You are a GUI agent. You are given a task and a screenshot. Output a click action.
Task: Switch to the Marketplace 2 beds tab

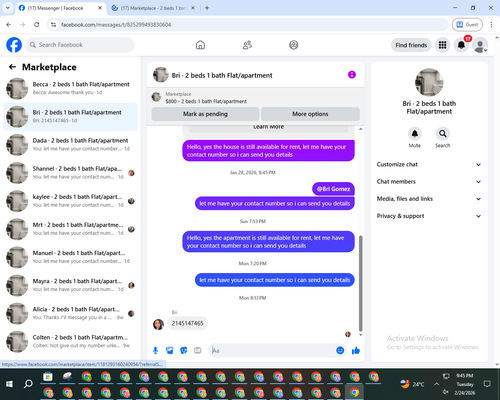pos(152,8)
